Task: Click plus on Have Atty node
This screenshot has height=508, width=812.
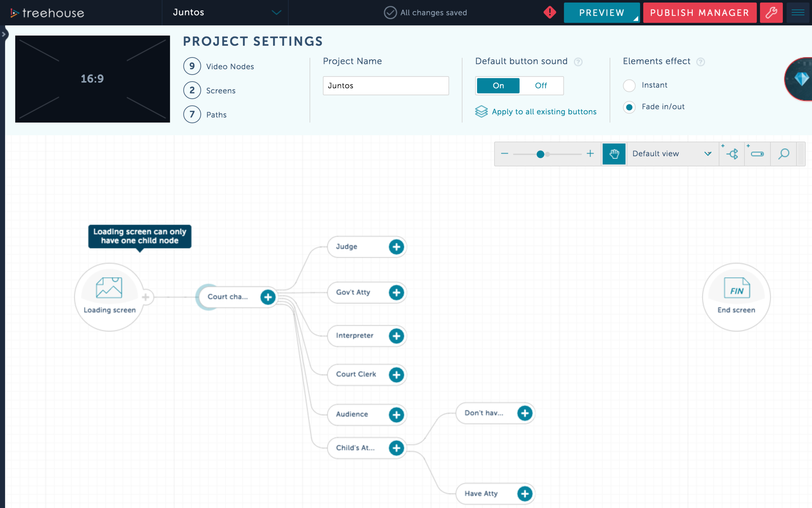Action: [525, 494]
